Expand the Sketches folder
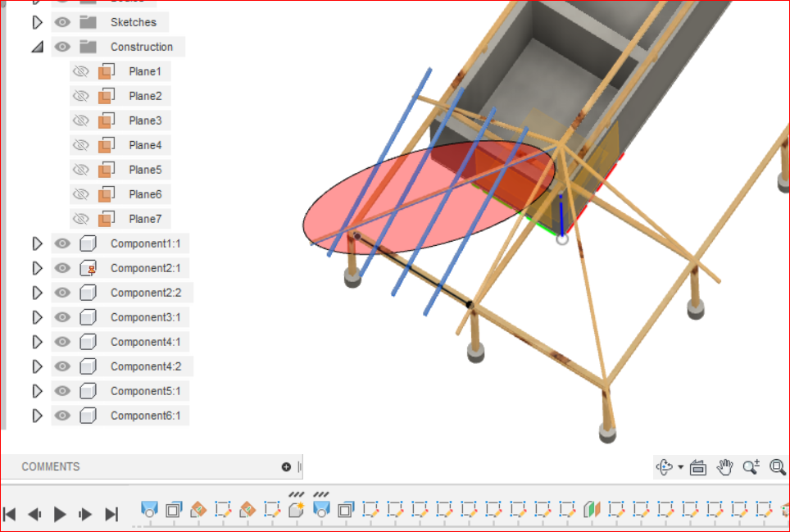 pyautogui.click(x=37, y=22)
